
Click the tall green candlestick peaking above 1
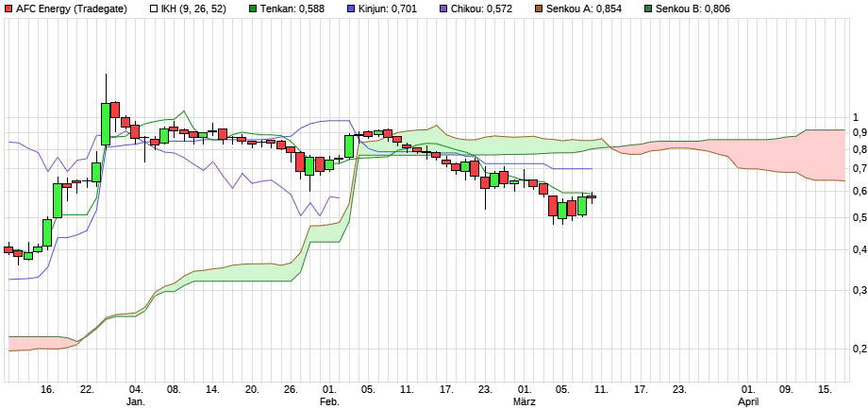pos(105,124)
